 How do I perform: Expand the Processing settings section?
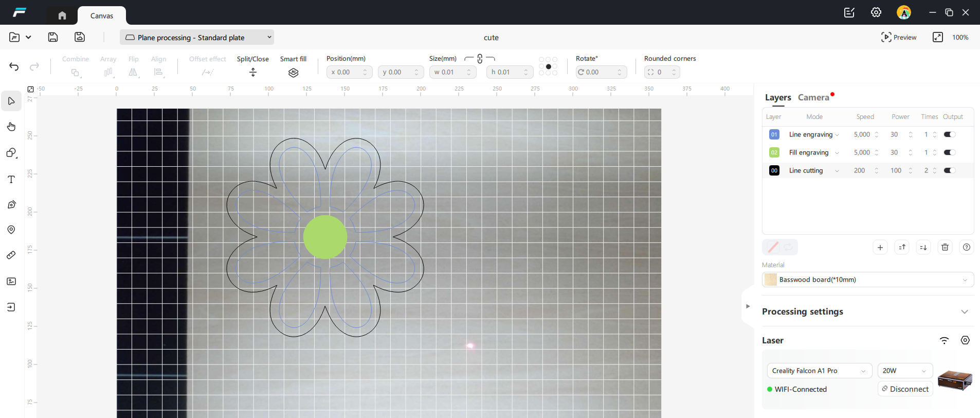[x=964, y=312]
